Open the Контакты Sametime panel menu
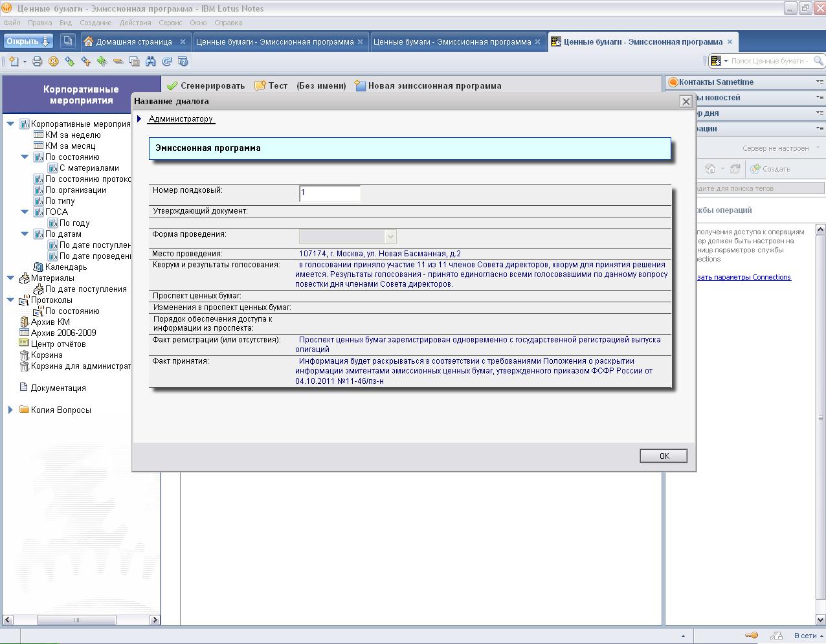The height and width of the screenshot is (644, 826). tap(819, 82)
